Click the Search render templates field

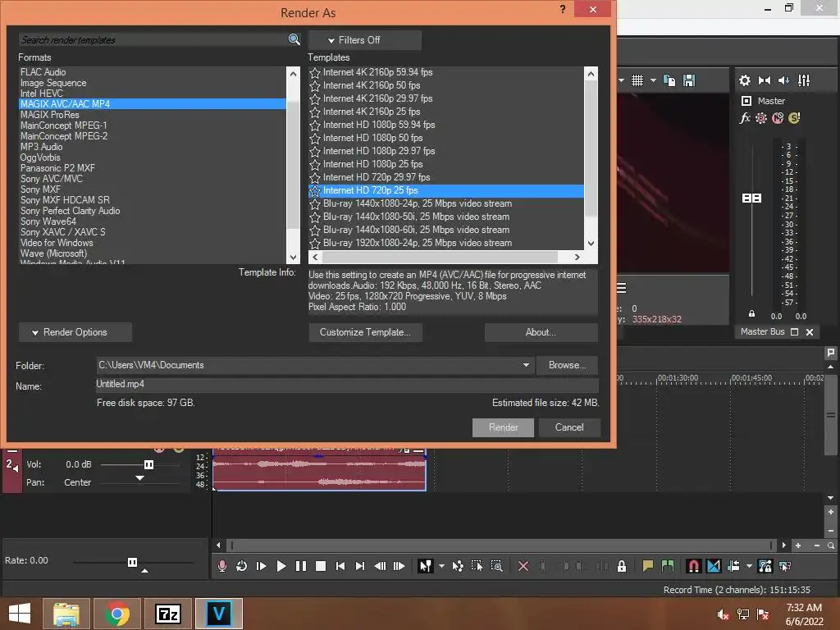point(153,39)
